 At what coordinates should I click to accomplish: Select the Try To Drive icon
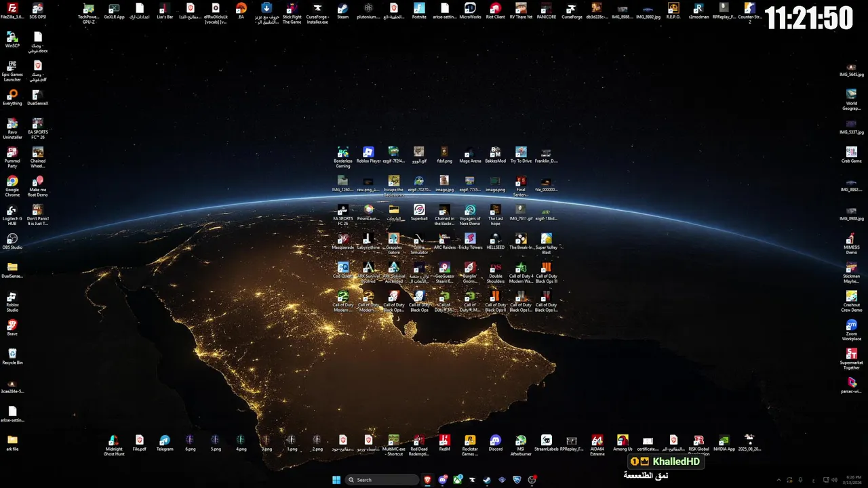[x=521, y=155]
